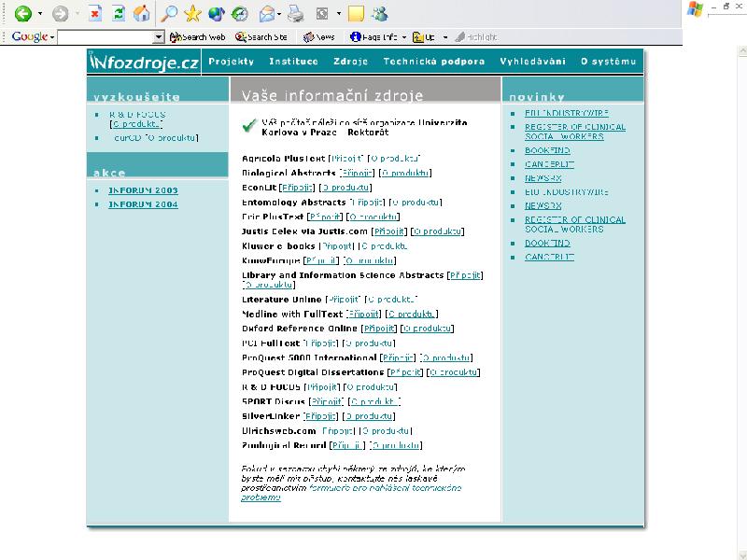Refresh the page using toolbar icon

pyautogui.click(x=119, y=14)
